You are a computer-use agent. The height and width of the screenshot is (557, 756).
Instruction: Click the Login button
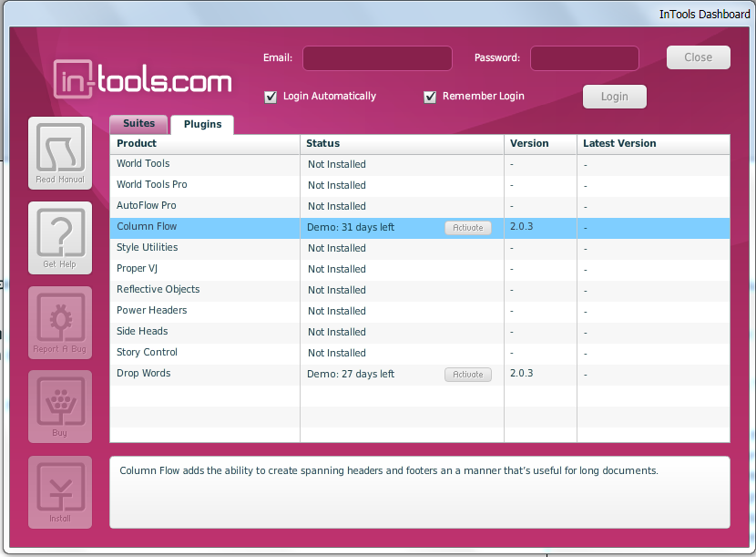(614, 97)
